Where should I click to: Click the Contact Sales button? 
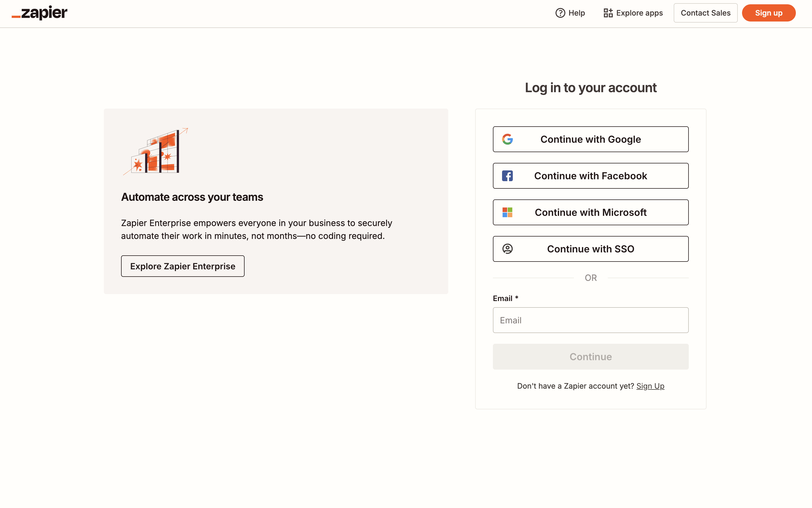pyautogui.click(x=705, y=13)
